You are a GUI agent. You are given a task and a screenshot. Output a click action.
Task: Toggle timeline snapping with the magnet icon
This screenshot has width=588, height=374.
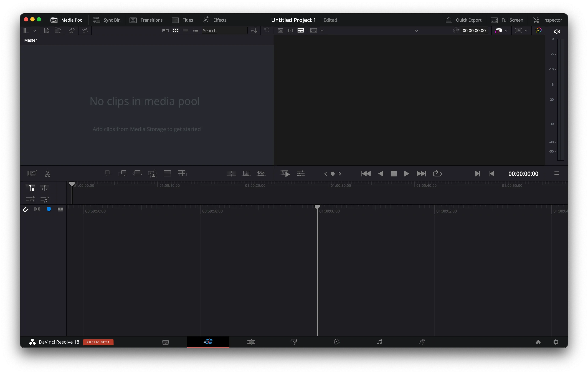[x=26, y=209]
